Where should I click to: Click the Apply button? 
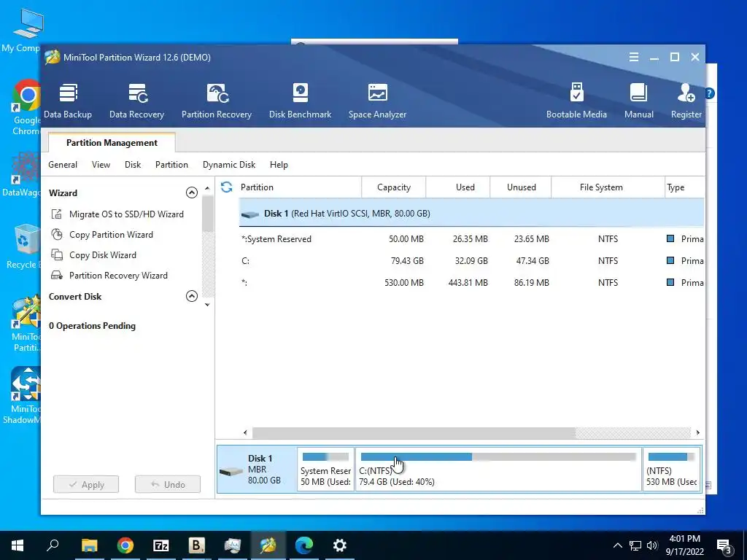tap(86, 484)
